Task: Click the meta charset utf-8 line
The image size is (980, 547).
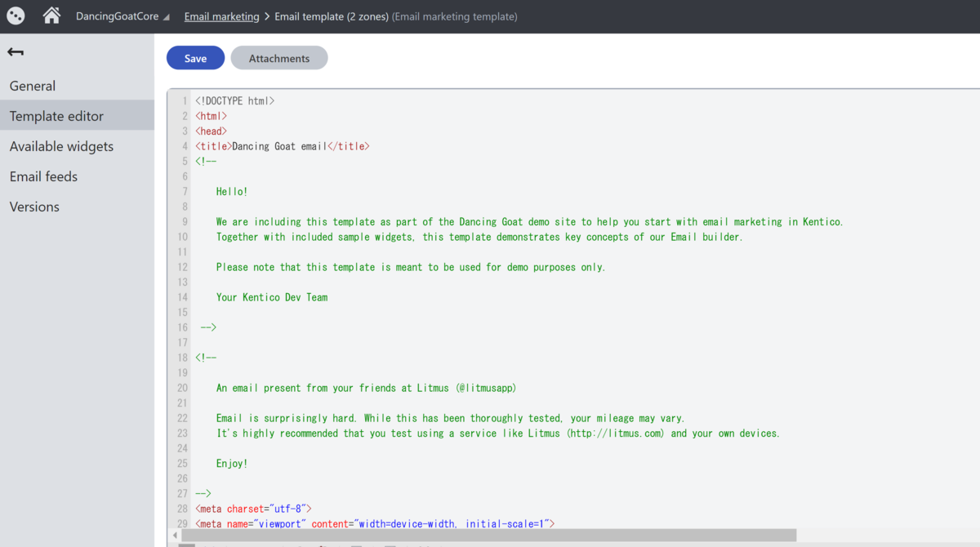Action: tap(253, 509)
